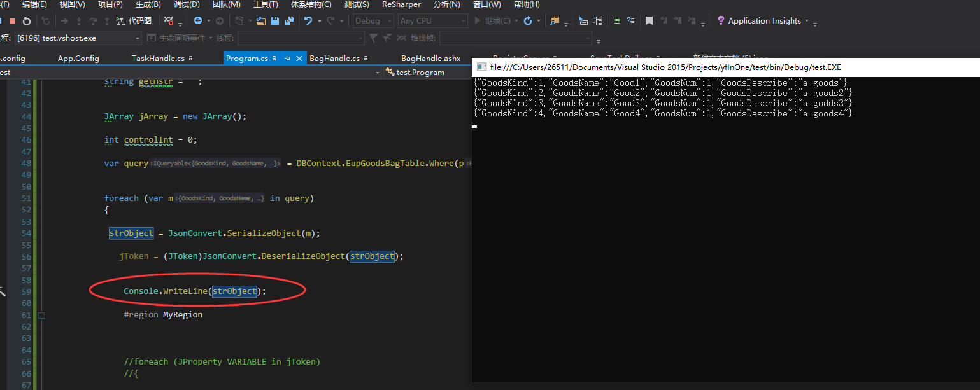Open the Application Insights dropdown
Viewport: 980px width, 390px height.
tap(807, 21)
